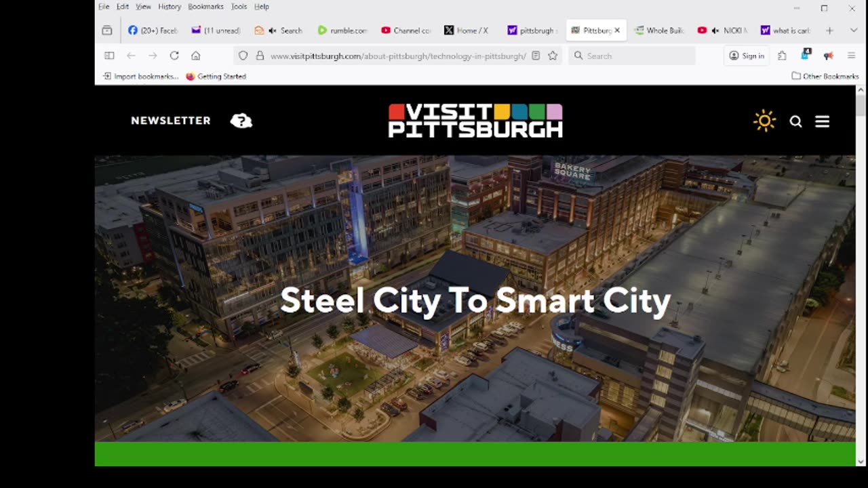Open the Extensions puzzle icon

click(x=782, y=56)
